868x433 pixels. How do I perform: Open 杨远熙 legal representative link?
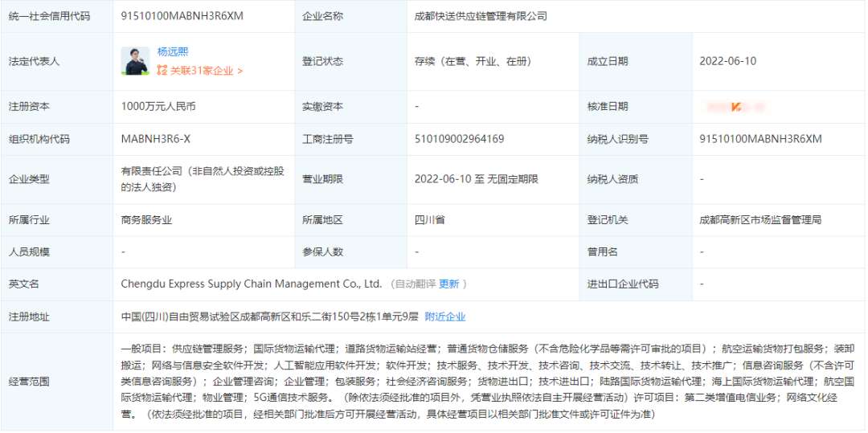pyautogui.click(x=173, y=52)
